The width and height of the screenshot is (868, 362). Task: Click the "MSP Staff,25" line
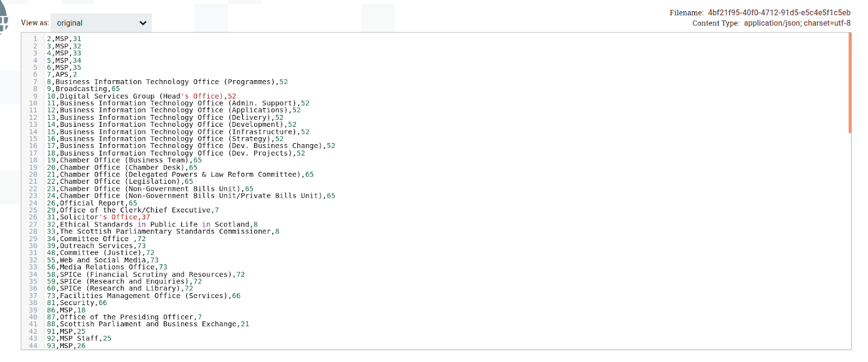(79, 339)
